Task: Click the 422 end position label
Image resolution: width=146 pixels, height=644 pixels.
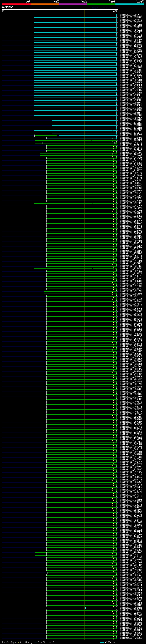Action: 115,11
